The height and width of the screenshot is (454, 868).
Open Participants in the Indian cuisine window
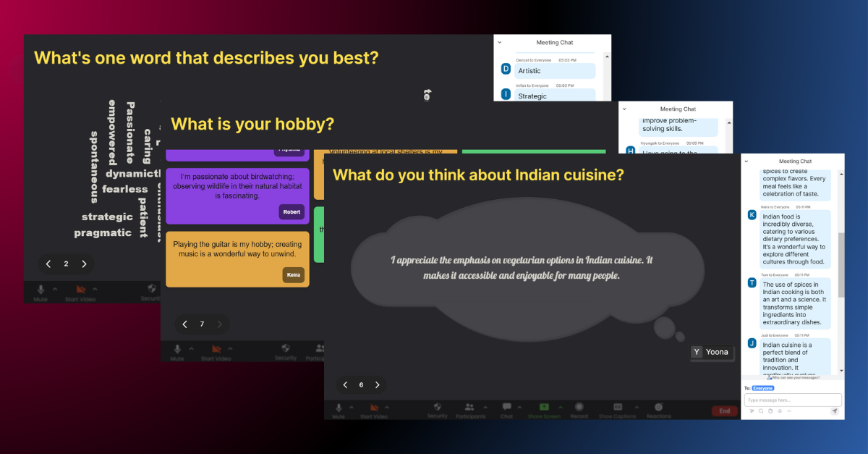coord(470,410)
